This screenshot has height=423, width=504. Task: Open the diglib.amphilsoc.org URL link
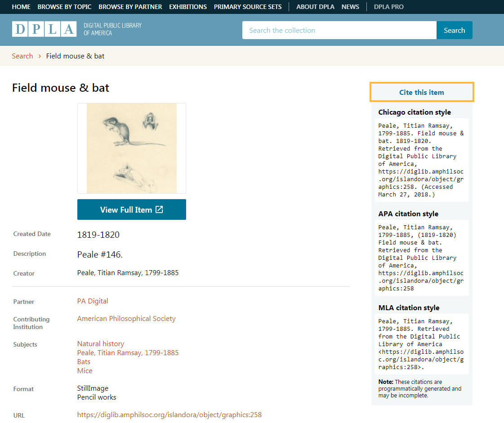tap(169, 415)
